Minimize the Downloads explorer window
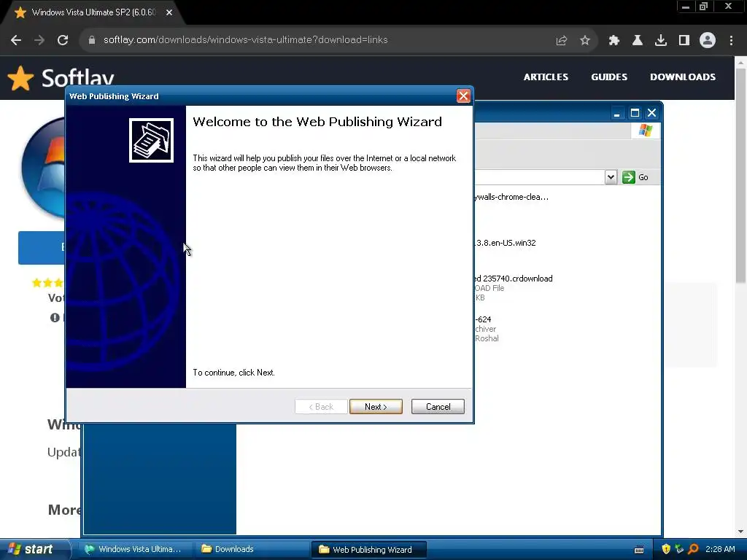The width and height of the screenshot is (747, 560). [617, 113]
